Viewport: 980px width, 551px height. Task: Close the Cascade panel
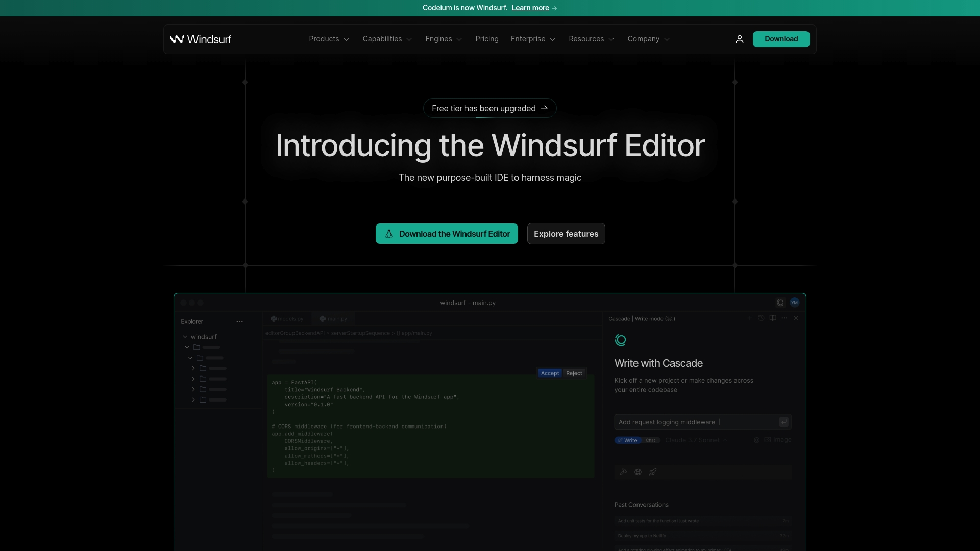tap(796, 318)
